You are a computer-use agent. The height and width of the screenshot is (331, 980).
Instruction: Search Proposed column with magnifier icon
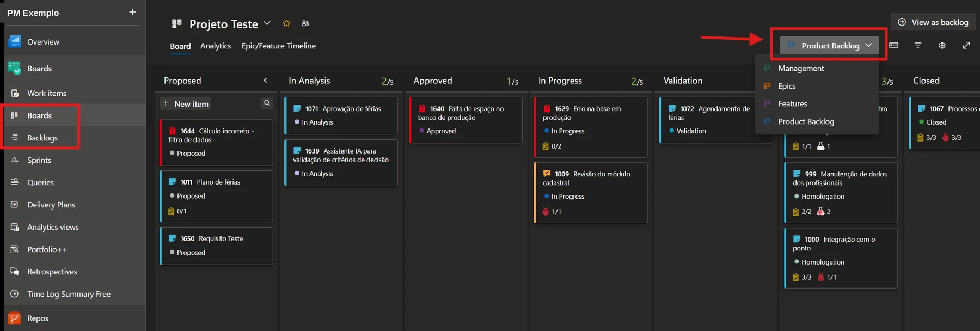267,103
